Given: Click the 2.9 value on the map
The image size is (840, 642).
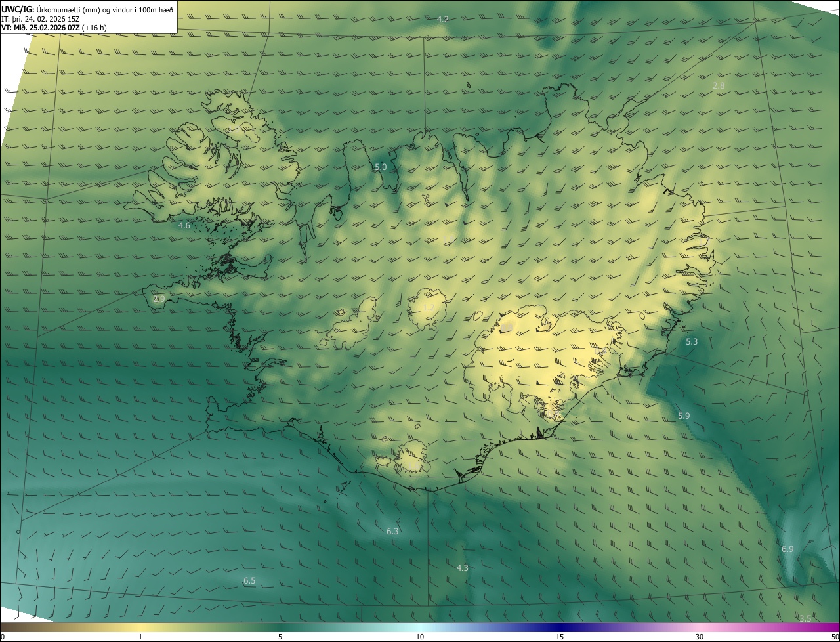Looking at the screenshot, I should tap(159, 299).
